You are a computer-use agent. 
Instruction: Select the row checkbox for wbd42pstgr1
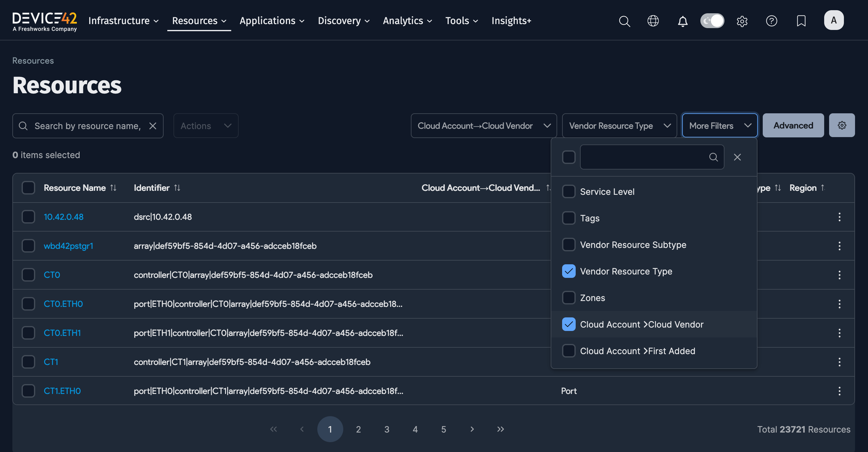(x=28, y=246)
